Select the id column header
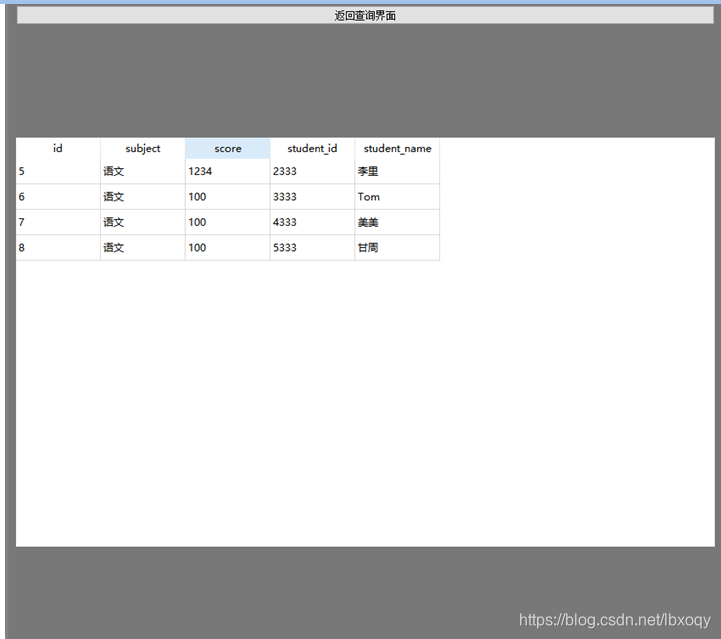 point(58,148)
